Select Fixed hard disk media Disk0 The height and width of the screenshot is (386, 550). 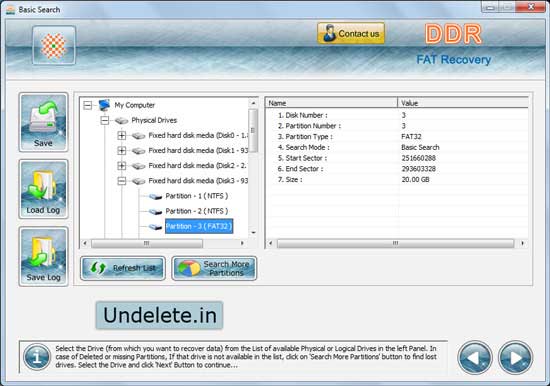click(x=198, y=135)
